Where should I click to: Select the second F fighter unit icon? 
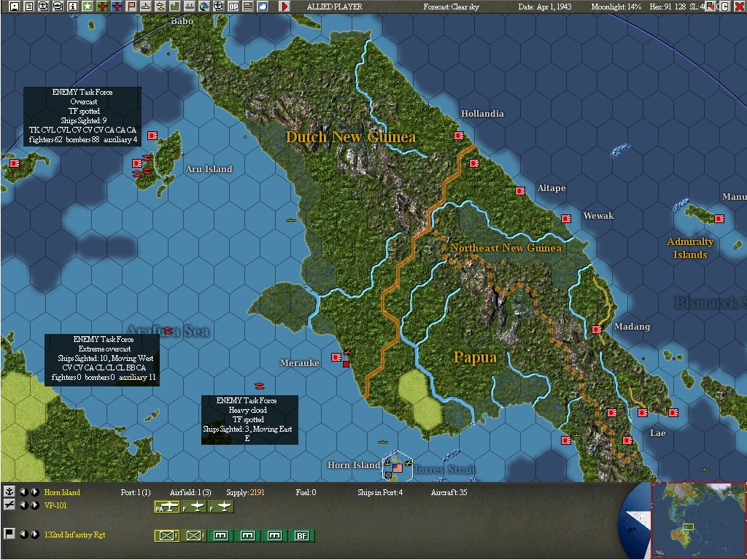221,507
